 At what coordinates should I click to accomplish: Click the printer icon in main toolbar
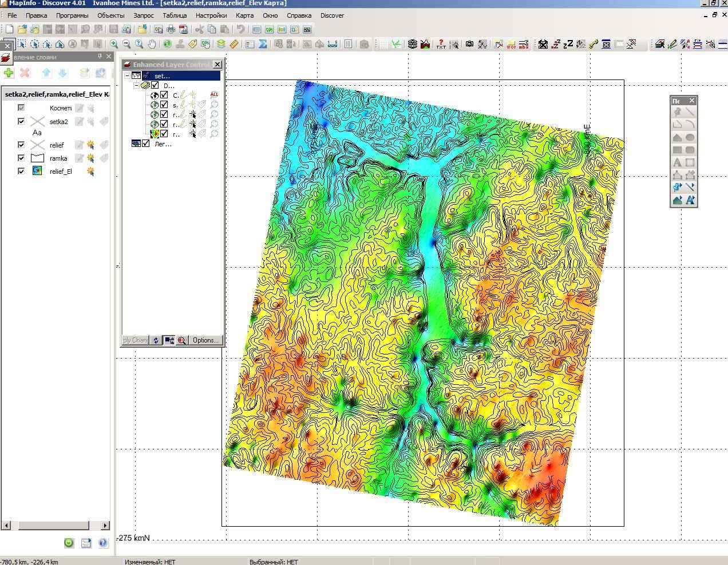tap(171, 29)
